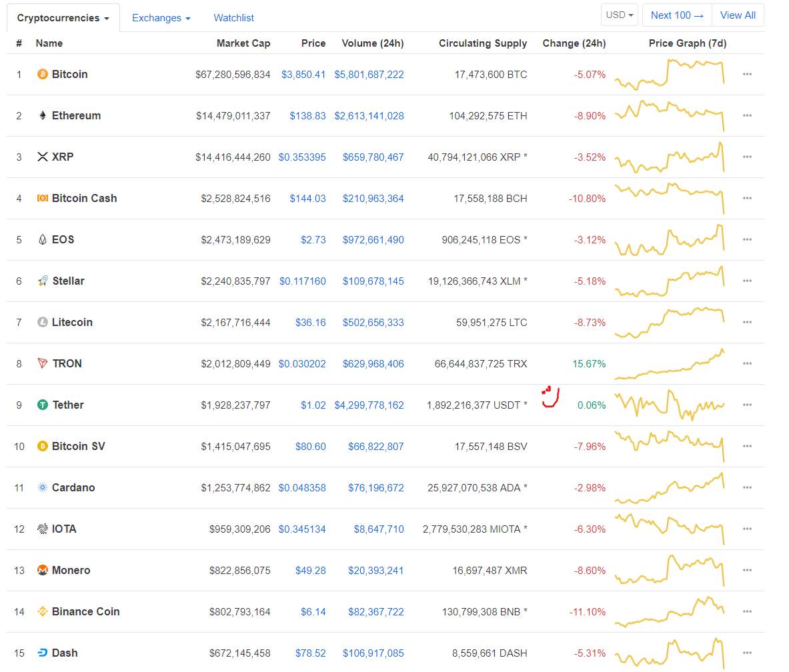
Task: Sort by the Market Cap column header
Action: click(x=243, y=43)
